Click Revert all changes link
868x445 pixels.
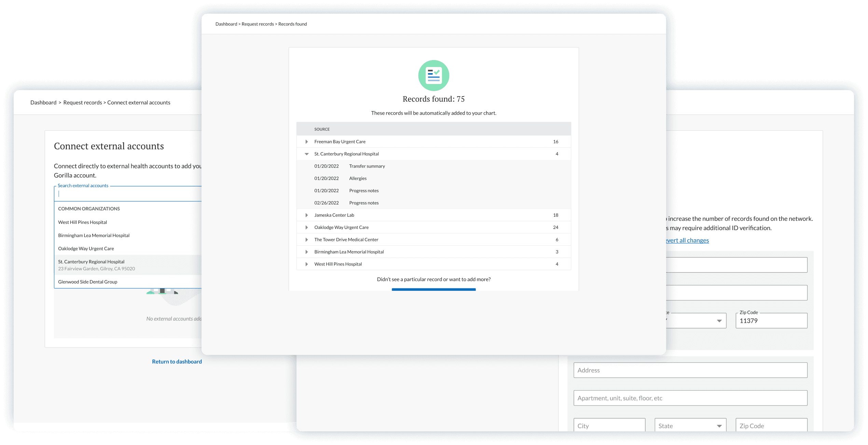click(687, 240)
